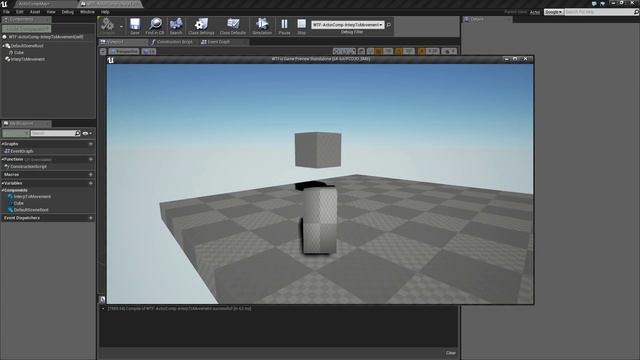
Task: Toggle the viewport grid snapping button
Action: pyautogui.click(x=379, y=51)
